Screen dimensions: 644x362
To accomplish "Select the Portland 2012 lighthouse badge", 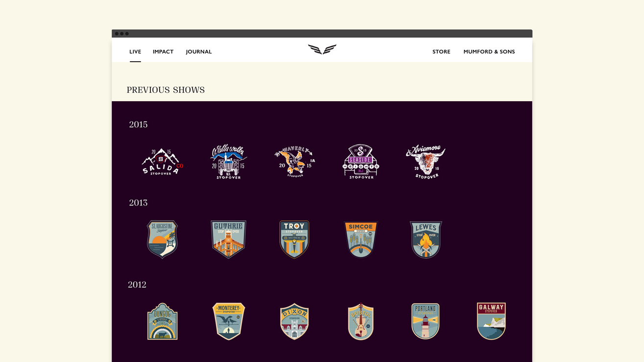I will (426, 321).
